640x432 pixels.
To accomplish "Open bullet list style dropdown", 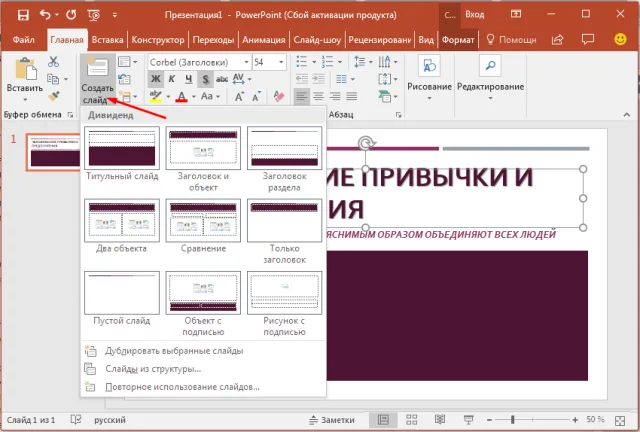I will [314, 62].
